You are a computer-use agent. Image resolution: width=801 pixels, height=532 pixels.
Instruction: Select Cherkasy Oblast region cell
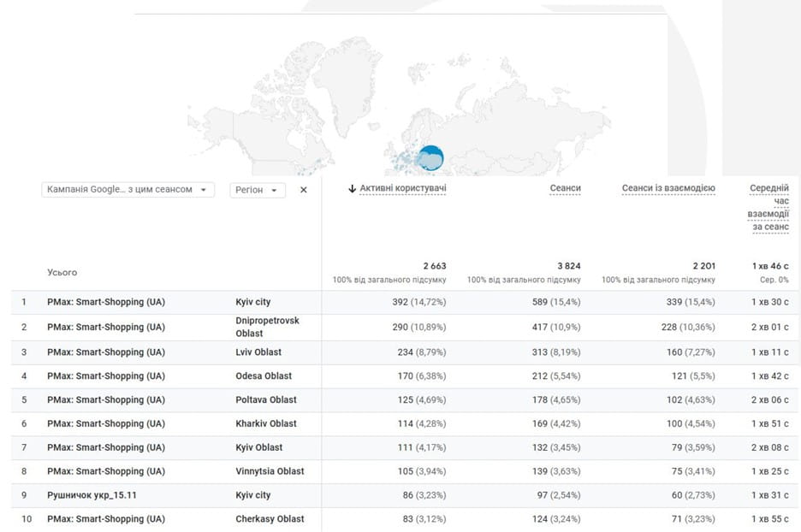(270, 518)
